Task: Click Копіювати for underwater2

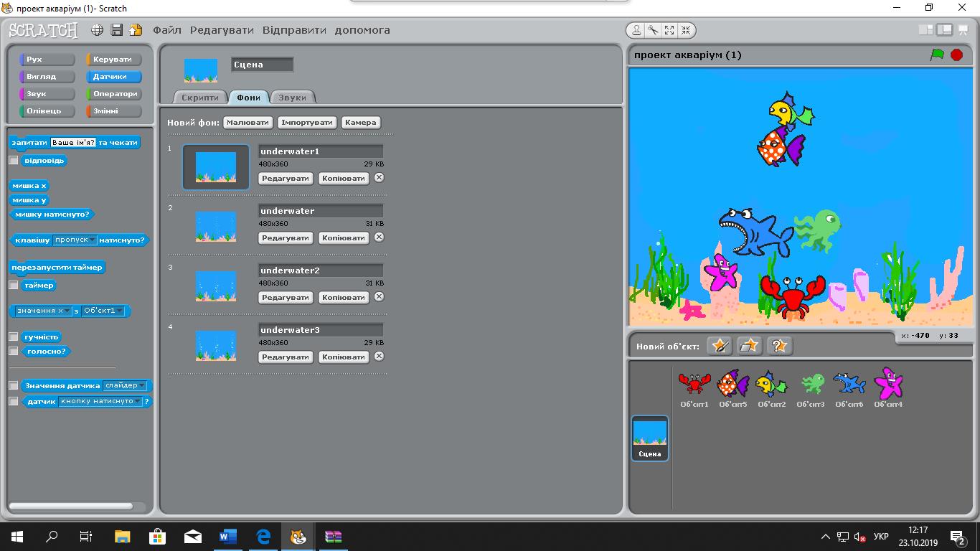Action: click(x=344, y=298)
